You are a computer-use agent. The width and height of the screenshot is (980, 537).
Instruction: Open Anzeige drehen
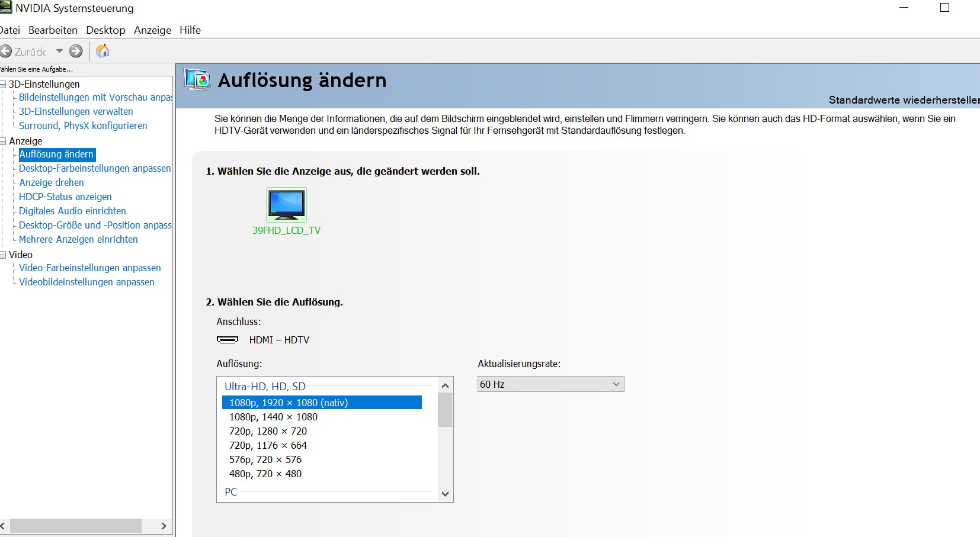point(52,182)
